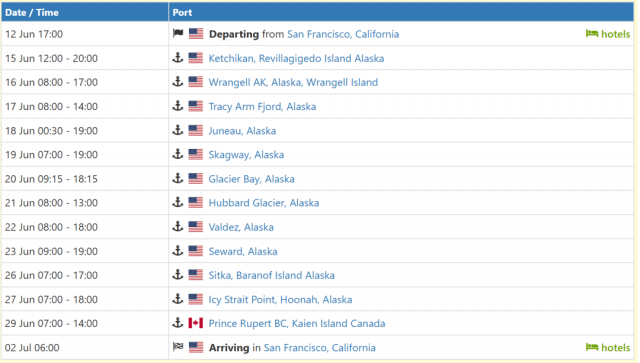Viewport: 640px width, 363px height.
Task: Open the Skagway, Alaska port page
Action: (x=246, y=155)
